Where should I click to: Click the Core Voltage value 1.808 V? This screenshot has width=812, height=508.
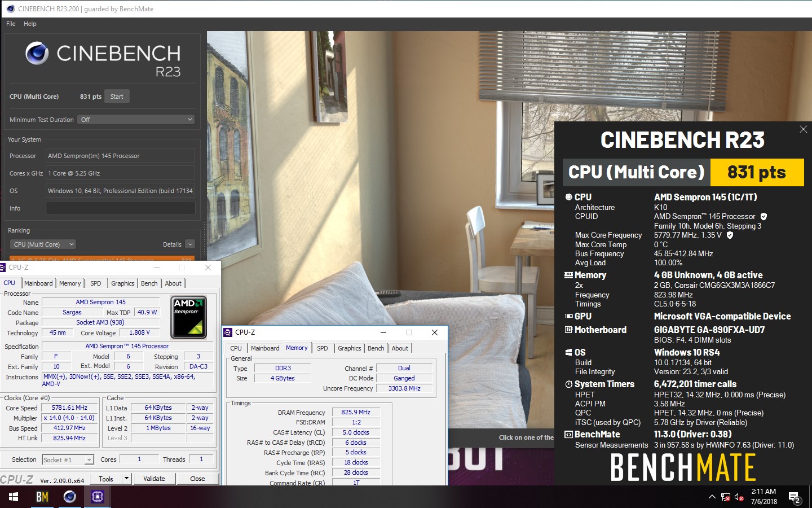click(139, 333)
